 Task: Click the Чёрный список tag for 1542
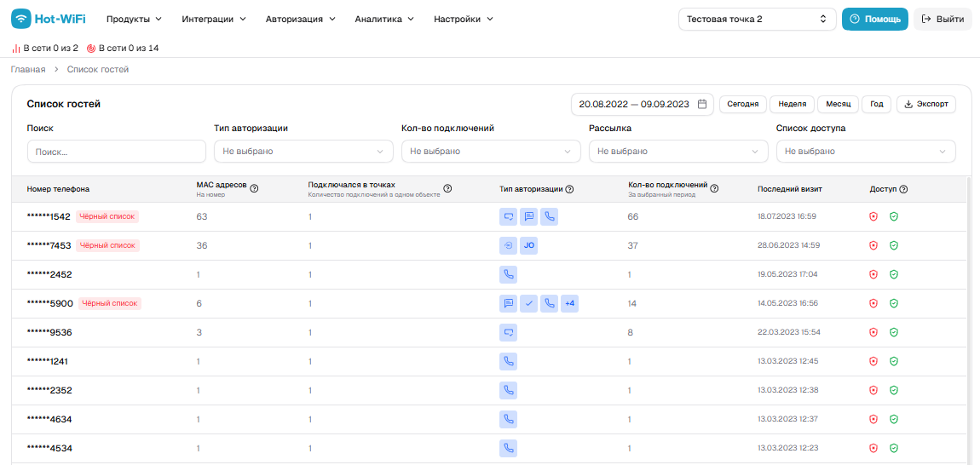(107, 216)
